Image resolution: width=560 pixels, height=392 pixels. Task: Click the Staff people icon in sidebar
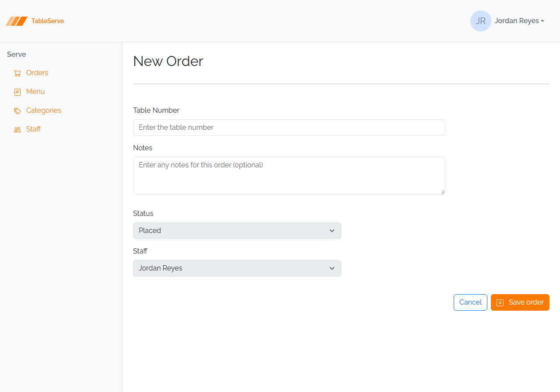point(17,129)
